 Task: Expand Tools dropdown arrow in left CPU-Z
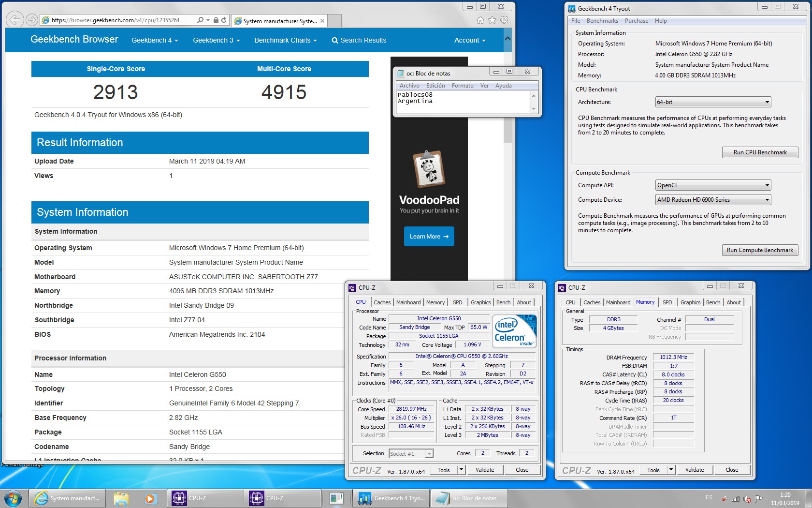(461, 469)
